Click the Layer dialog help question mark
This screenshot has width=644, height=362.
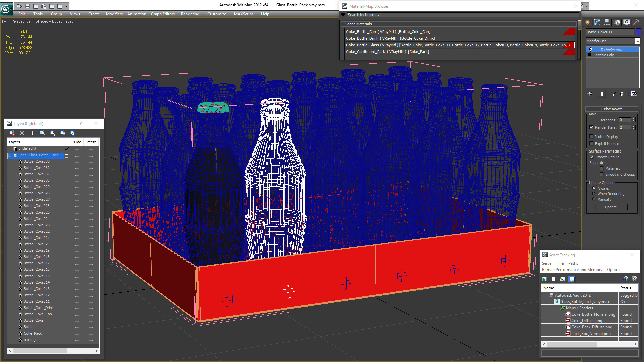[81, 123]
